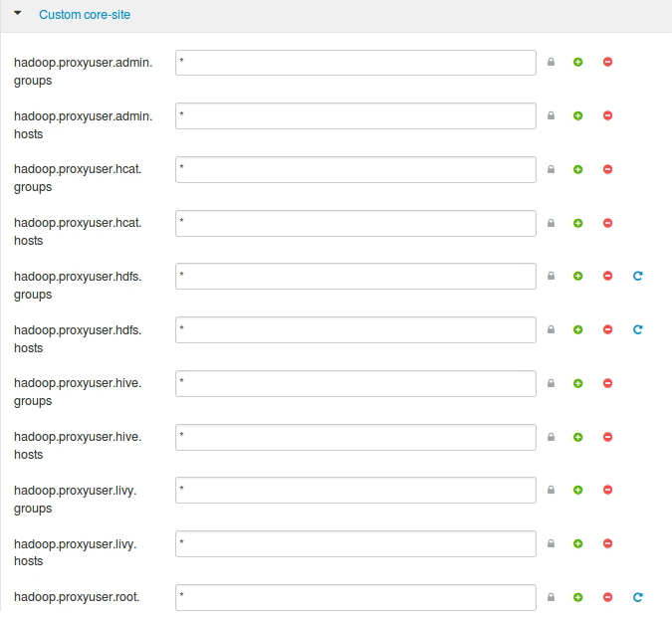Edit the hadoop.proxyuser.admin.hosts value field
Screen dimensions: 672x617
(355, 115)
